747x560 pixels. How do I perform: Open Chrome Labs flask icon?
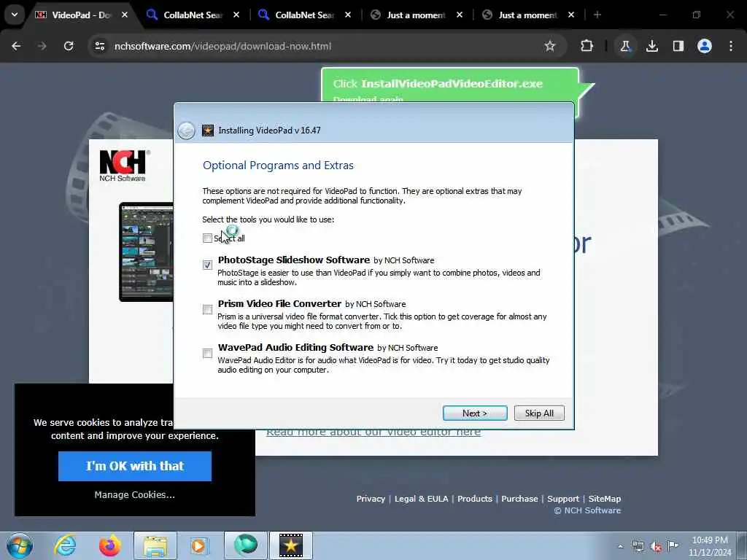click(x=625, y=46)
